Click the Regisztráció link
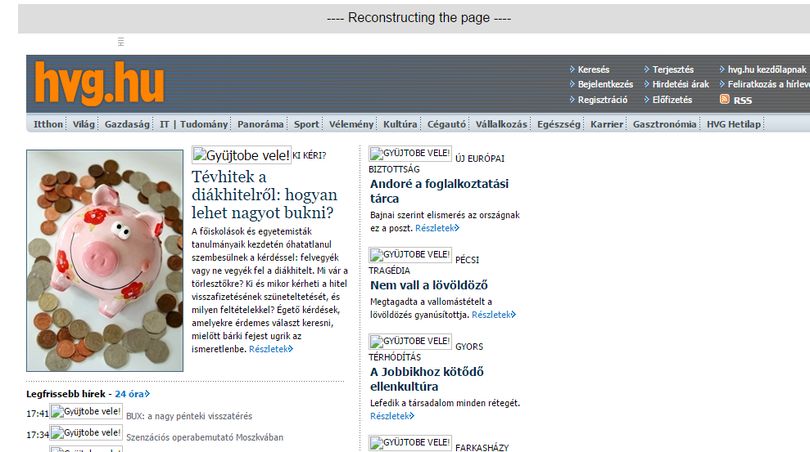The image size is (810, 452). click(602, 100)
